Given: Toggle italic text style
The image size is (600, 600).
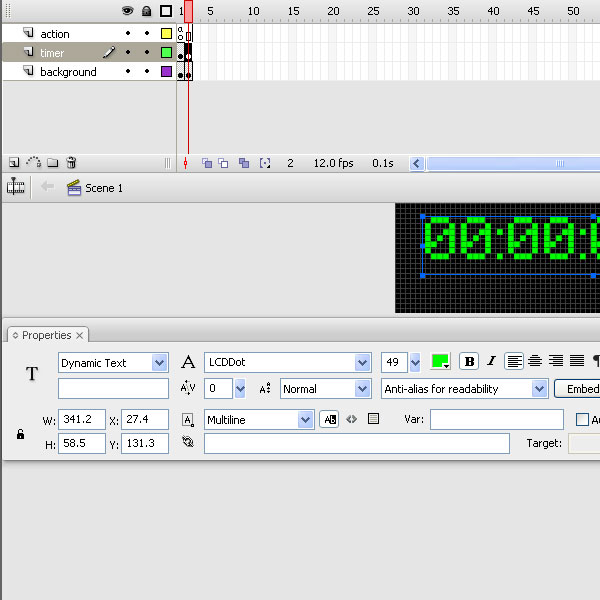Looking at the screenshot, I should pyautogui.click(x=491, y=361).
